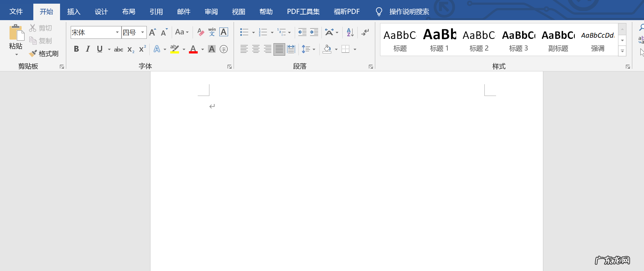Viewport: 644px width, 271px height.
Task: Activate the Format Painter (格式刷)
Action: 44,53
